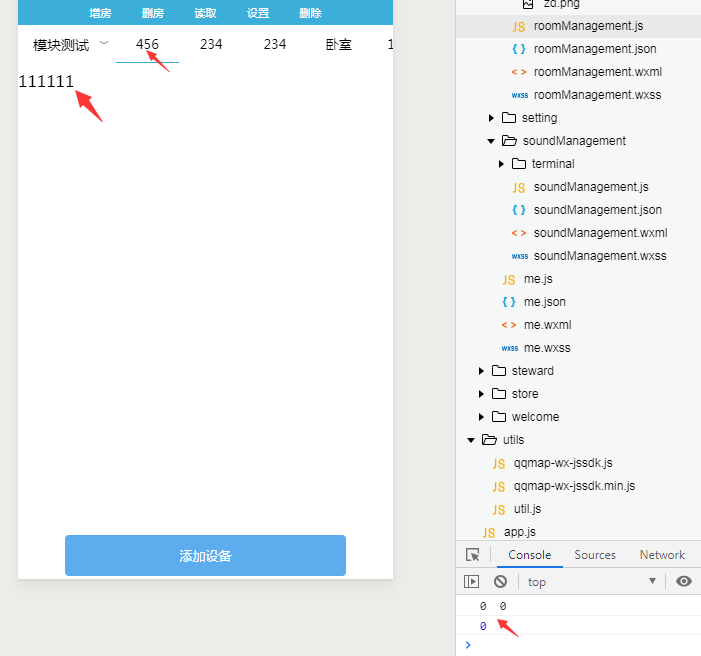Click the 删房 menu item

152,13
